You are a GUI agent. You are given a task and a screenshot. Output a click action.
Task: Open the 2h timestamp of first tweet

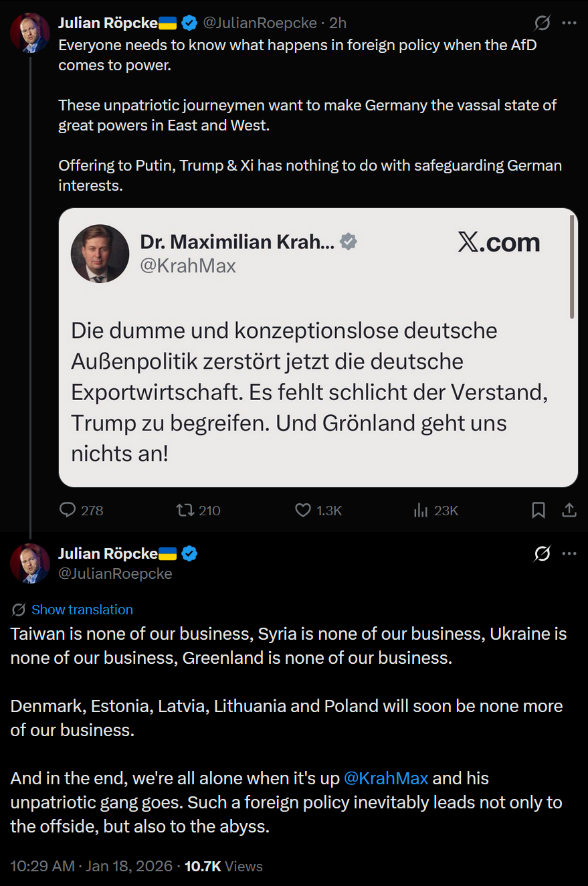point(338,23)
